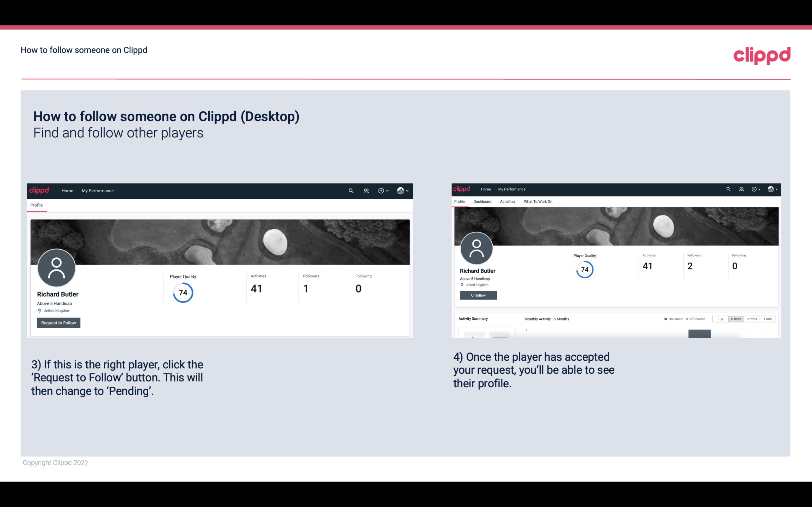Screen dimensions: 812x507
Task: Switch to the 'Activities' tab on profile
Action: (506, 201)
